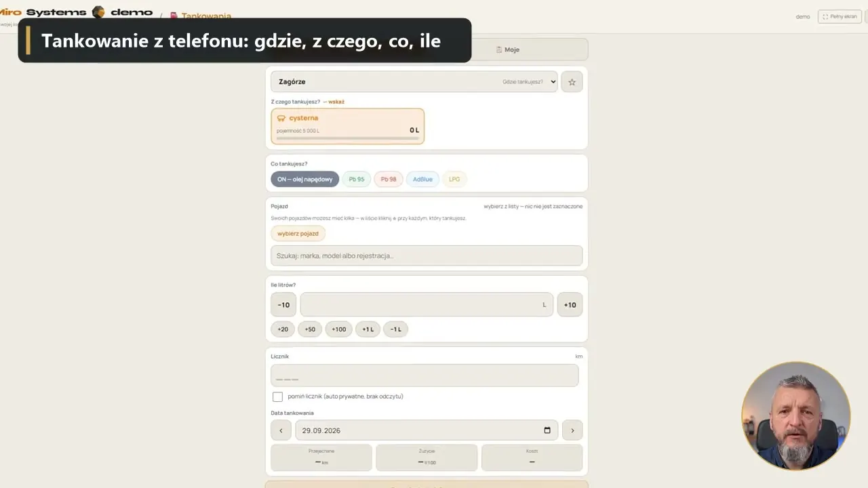Expand vehicle list via wybierz pojazd
The width and height of the screenshot is (868, 488).
tap(298, 234)
